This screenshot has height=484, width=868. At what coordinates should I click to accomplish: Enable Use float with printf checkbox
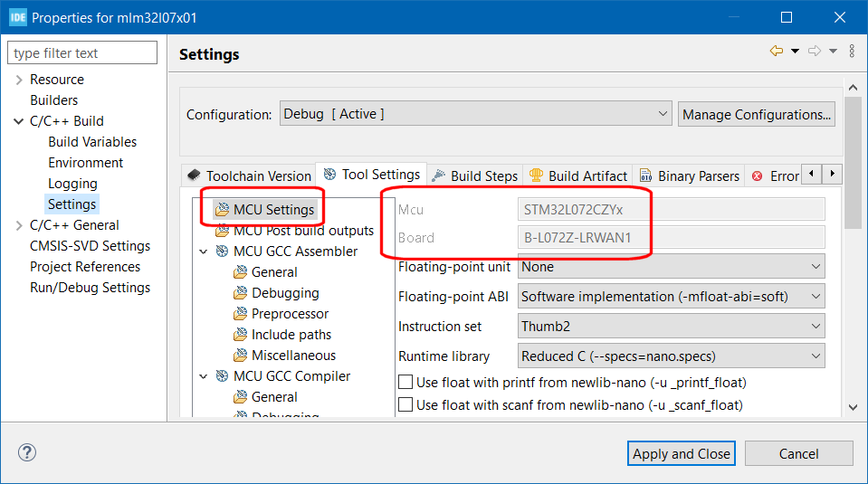[405, 382]
